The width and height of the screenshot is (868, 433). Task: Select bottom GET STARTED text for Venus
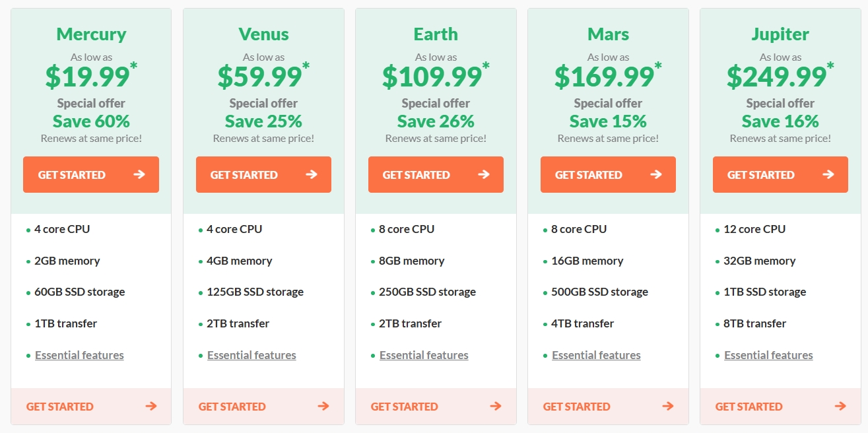232,407
